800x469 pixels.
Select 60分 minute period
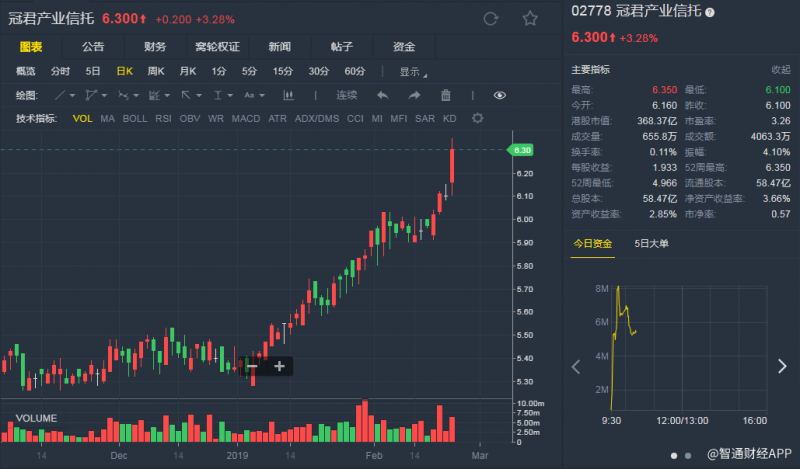pyautogui.click(x=355, y=71)
